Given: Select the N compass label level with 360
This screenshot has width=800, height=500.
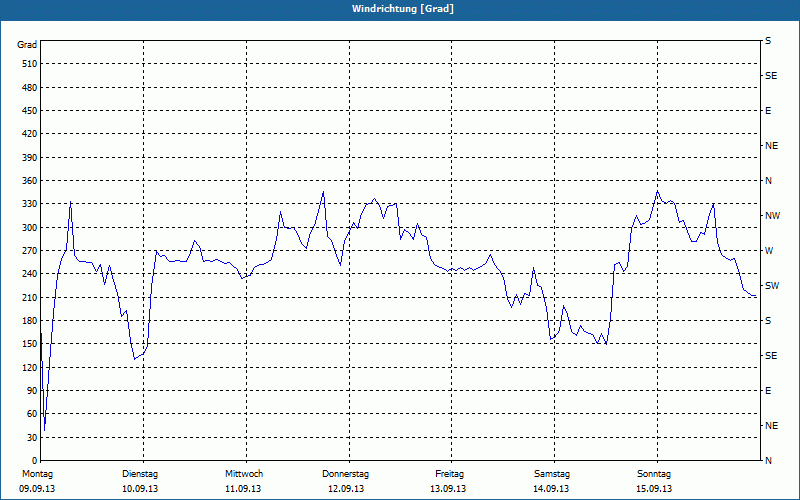Looking at the screenshot, I should (x=768, y=181).
